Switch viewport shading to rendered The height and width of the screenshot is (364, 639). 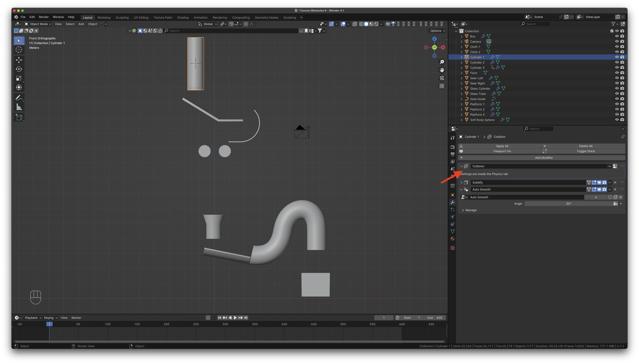coord(376,24)
